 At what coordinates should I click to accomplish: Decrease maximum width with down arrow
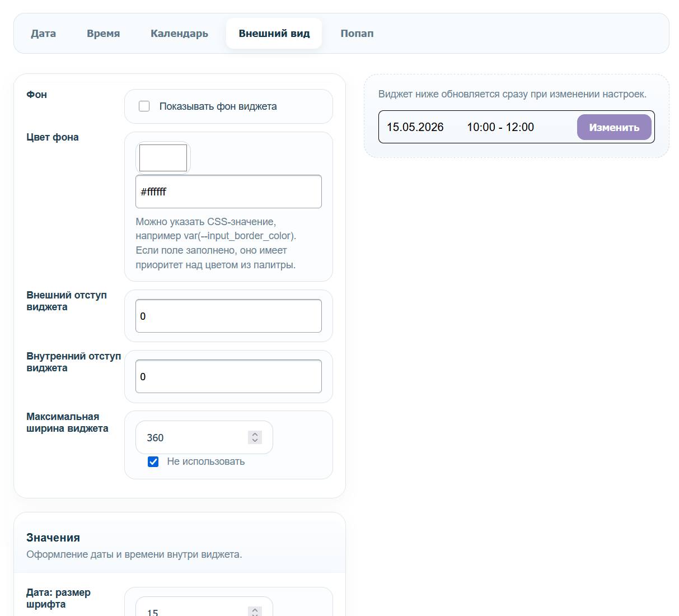[255, 441]
